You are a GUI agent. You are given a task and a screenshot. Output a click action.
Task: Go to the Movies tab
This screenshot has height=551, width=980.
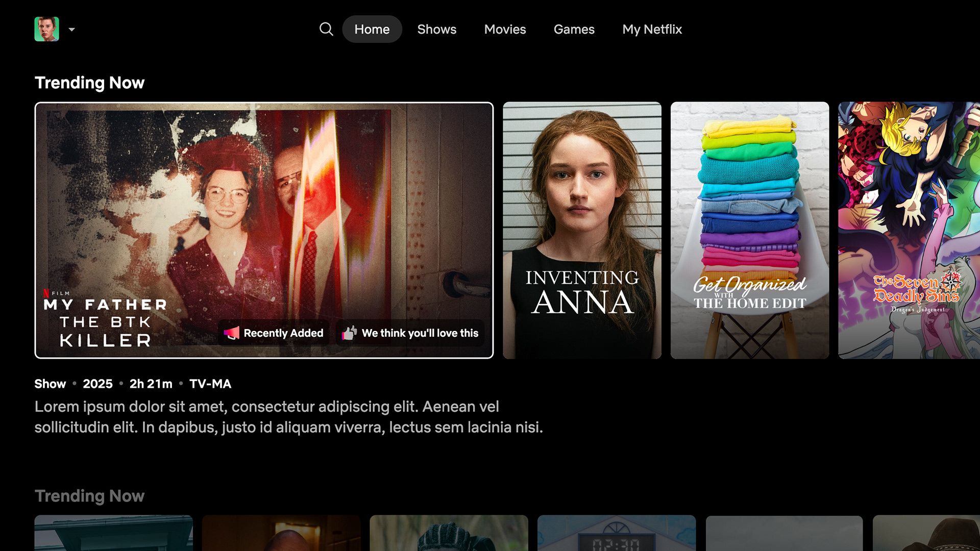pyautogui.click(x=505, y=29)
